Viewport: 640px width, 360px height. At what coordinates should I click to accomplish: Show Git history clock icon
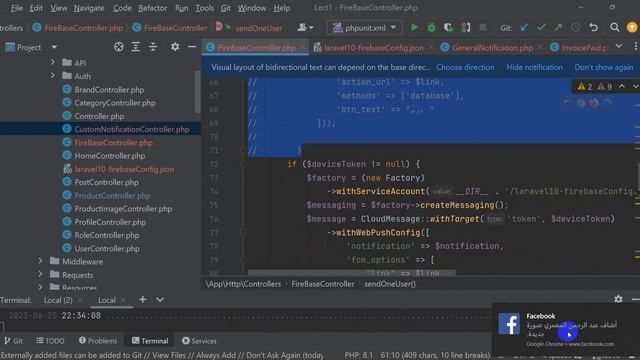[x=576, y=28]
